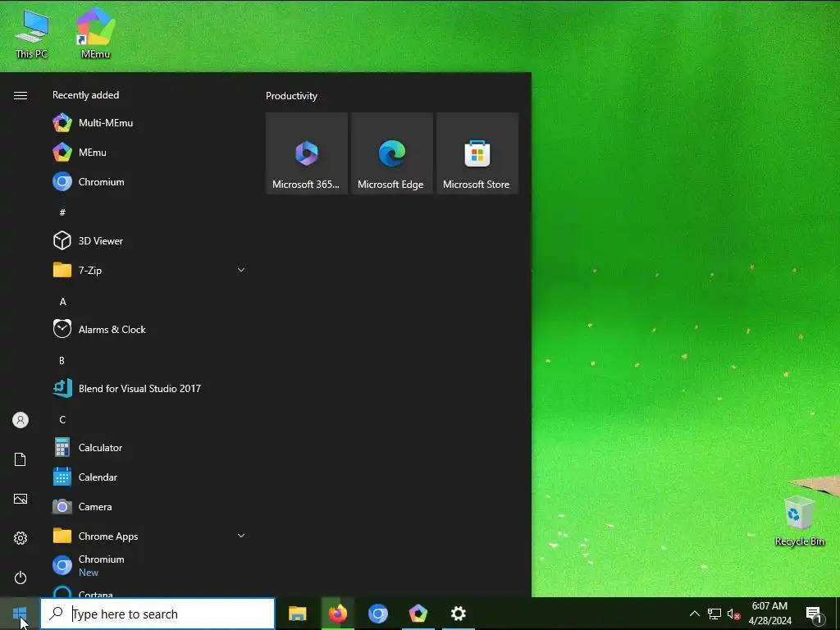Open MEmu from the taskbar
Screen dimensions: 840x630
click(x=418, y=614)
